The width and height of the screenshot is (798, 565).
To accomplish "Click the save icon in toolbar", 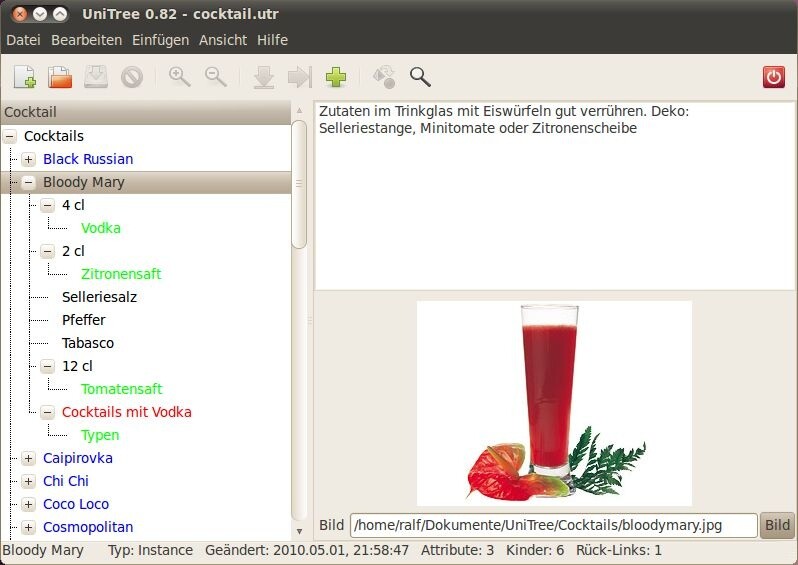I will [x=96, y=77].
